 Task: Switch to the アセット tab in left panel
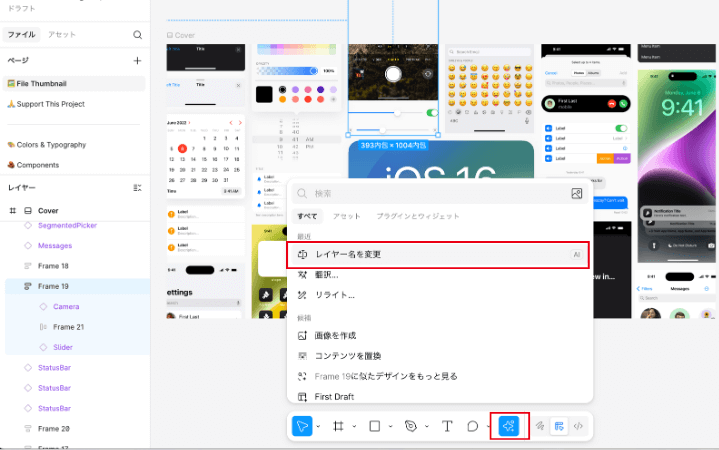click(62, 34)
